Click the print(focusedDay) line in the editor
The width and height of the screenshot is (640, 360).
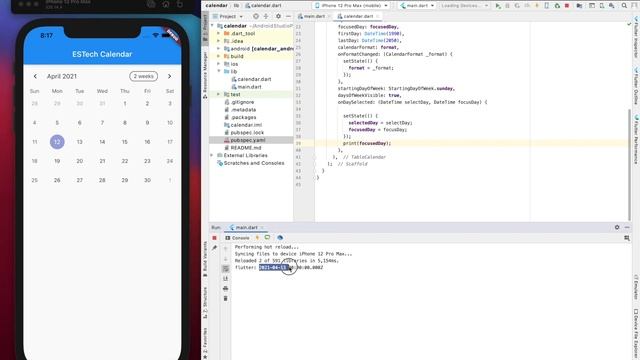click(367, 143)
